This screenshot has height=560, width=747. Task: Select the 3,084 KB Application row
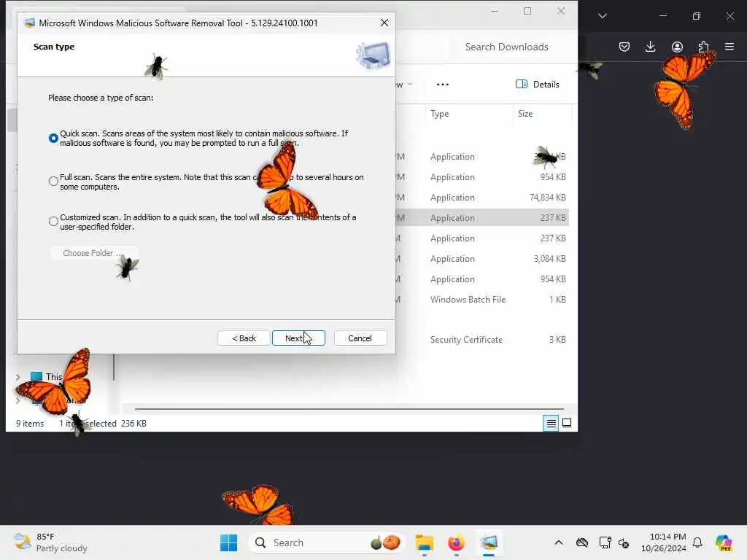pos(483,259)
